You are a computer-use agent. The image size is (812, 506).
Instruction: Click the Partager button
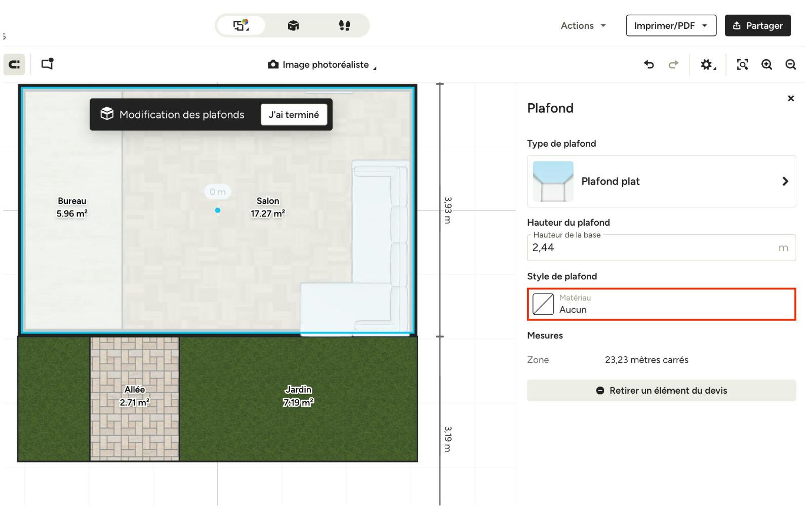pos(757,25)
